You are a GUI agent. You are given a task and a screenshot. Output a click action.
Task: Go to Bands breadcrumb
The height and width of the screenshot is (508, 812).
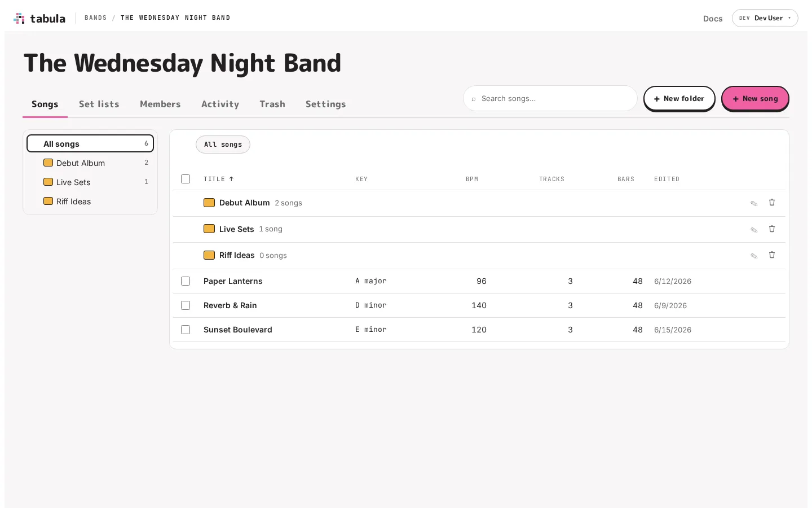(96, 18)
